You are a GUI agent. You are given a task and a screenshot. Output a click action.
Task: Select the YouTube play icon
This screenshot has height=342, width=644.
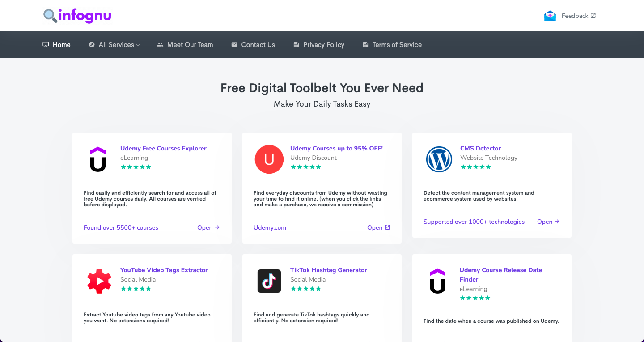(99, 281)
